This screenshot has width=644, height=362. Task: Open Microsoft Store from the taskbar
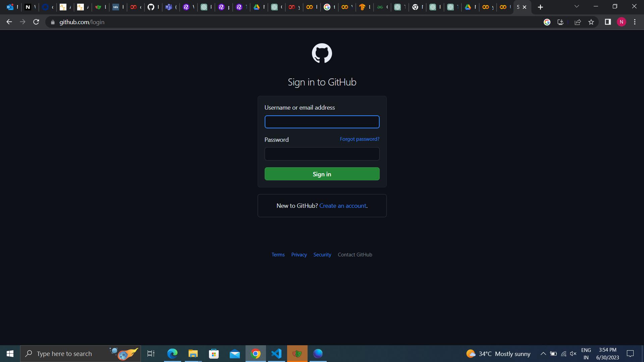click(214, 354)
